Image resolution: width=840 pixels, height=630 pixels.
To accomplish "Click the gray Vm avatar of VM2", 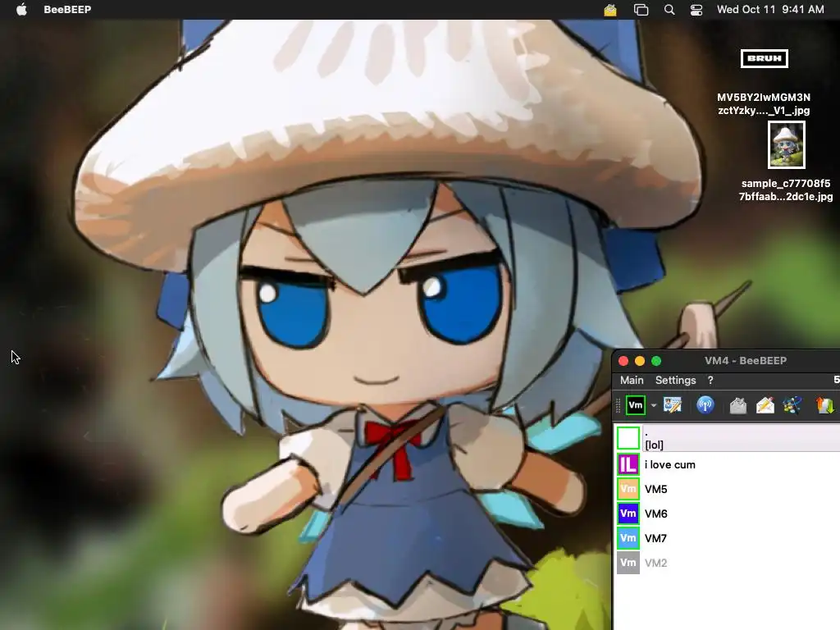I will pyautogui.click(x=628, y=563).
